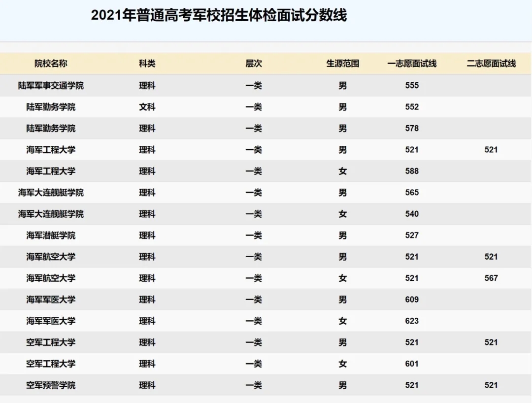Click 海军大连舰艇学院 in the 565 row

[51, 192]
